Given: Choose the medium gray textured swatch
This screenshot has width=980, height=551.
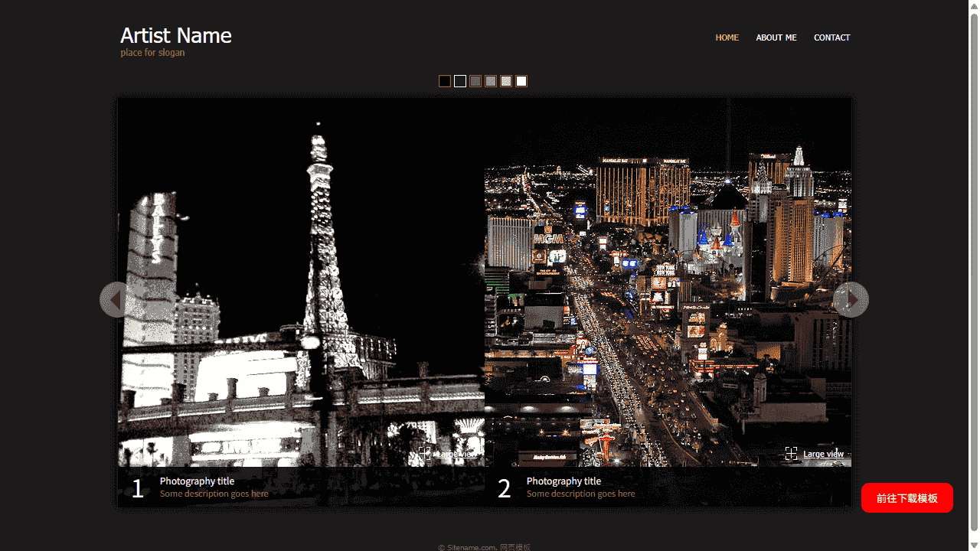Looking at the screenshot, I should [x=491, y=81].
